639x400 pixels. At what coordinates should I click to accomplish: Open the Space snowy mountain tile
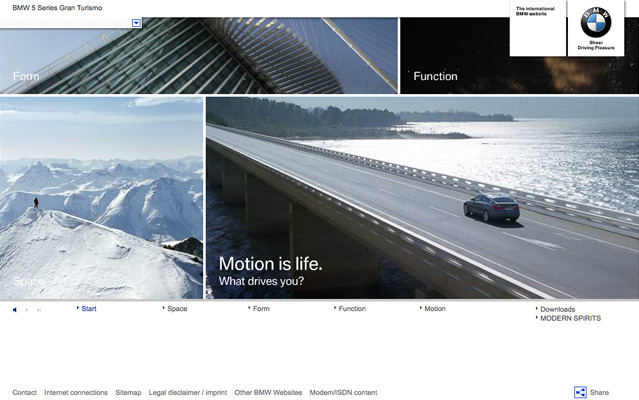pos(101,198)
